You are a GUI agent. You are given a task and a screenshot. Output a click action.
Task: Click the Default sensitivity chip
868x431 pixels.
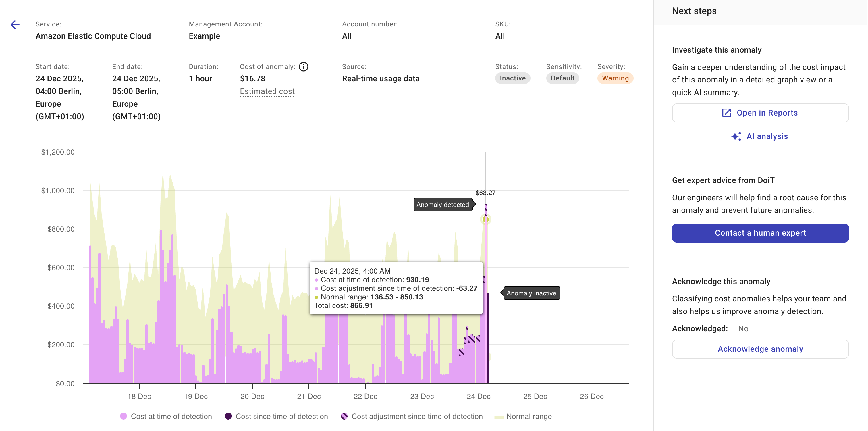(x=562, y=78)
